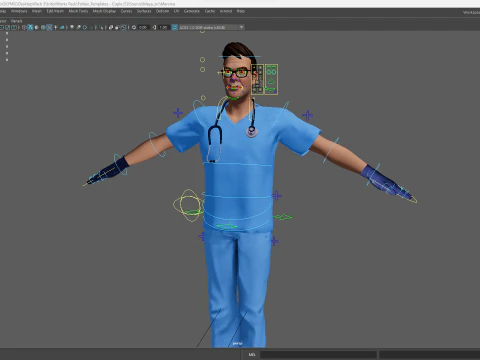Toggle the color management view transform button
The width and height of the screenshot is (480, 360).
[x=174, y=27]
